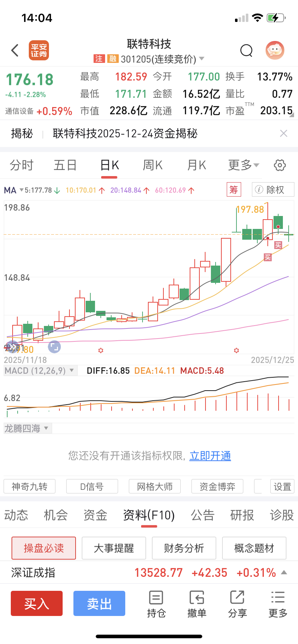Screen dimensions: 298x644
Task: Tap the 通信设备 sector label
Action: [19, 111]
